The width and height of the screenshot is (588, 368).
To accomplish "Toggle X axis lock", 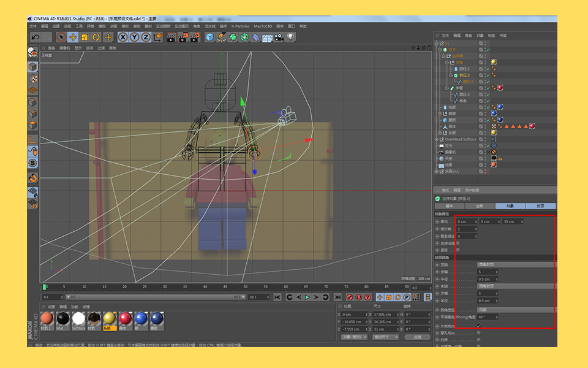I will pyautogui.click(x=123, y=37).
